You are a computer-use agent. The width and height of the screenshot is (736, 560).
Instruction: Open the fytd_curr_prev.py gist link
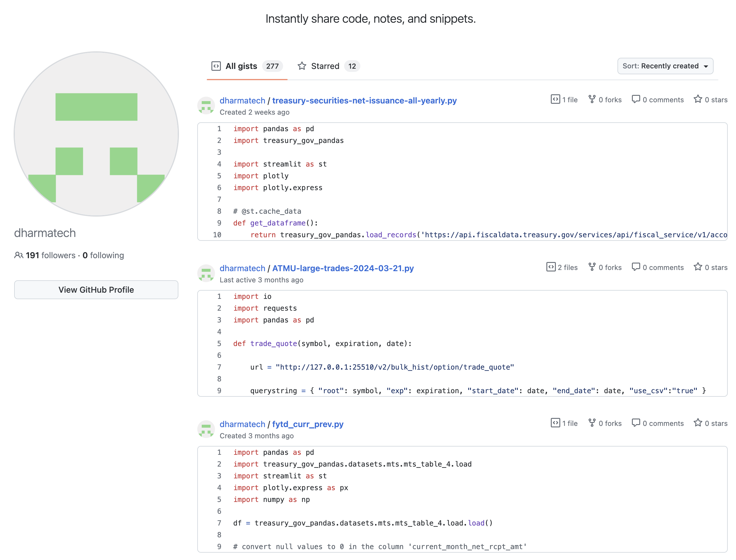click(308, 424)
